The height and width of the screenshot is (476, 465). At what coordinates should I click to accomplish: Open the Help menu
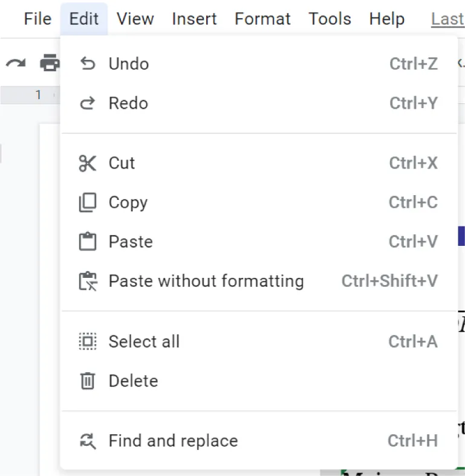[386, 19]
